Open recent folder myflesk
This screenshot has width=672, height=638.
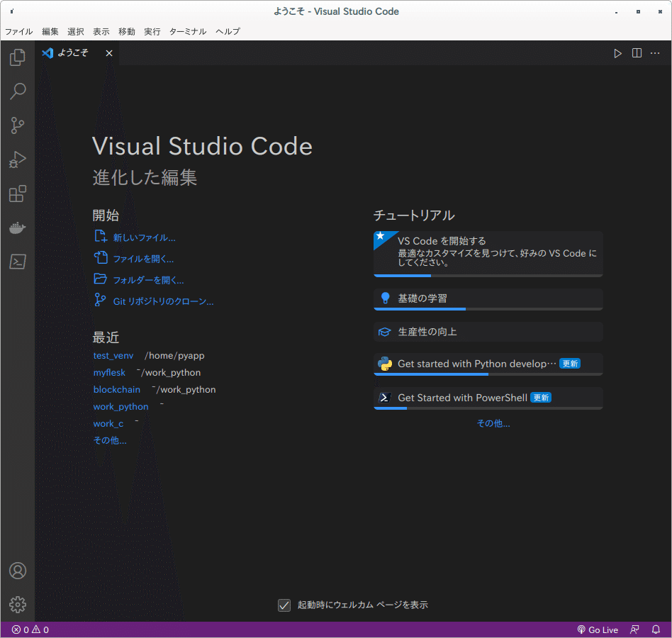(x=109, y=373)
